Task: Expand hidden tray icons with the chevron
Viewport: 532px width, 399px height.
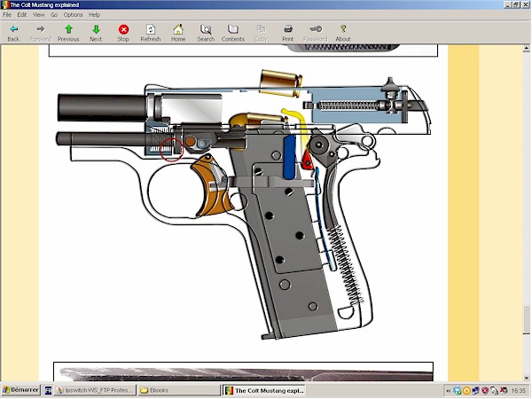Action: [449, 391]
